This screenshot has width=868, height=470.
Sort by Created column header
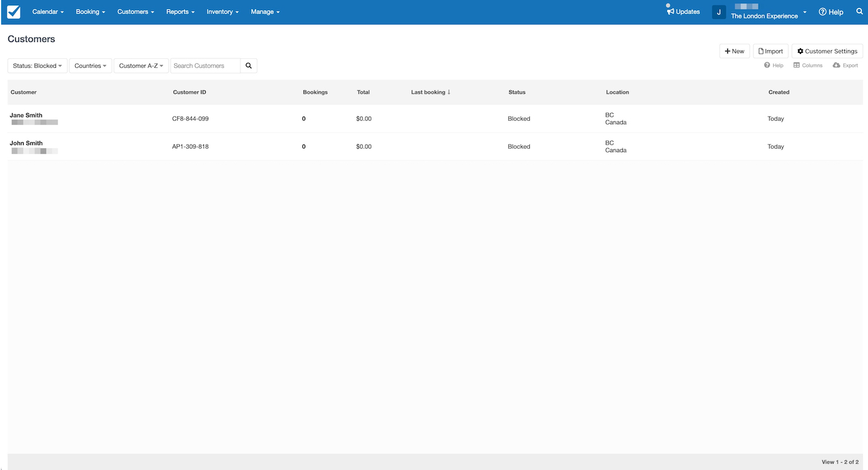(x=779, y=92)
